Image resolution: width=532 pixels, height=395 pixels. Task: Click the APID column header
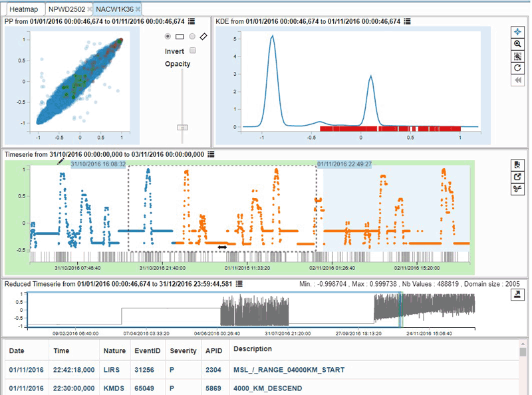coord(213,350)
